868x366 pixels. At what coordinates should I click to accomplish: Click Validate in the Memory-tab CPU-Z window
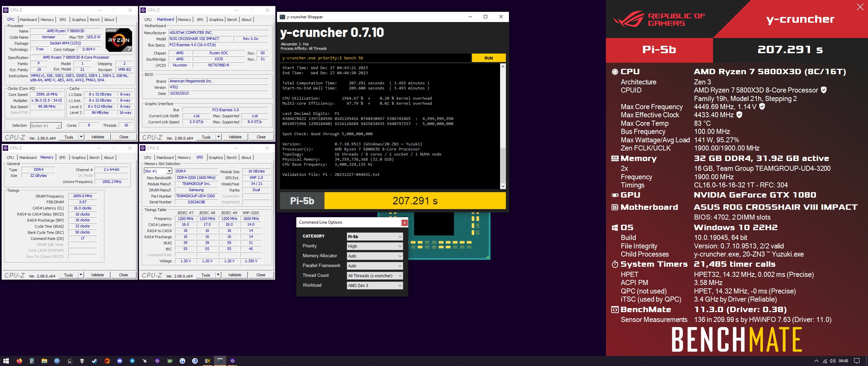click(97, 275)
